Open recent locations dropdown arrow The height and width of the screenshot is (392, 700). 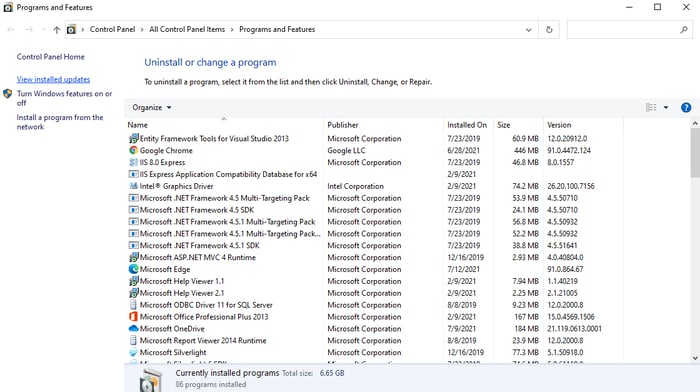point(43,29)
